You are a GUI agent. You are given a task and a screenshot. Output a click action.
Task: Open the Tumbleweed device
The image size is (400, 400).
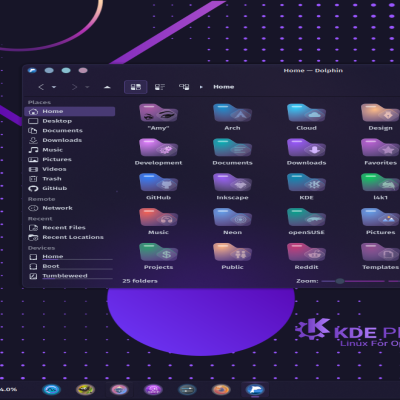tap(70, 276)
